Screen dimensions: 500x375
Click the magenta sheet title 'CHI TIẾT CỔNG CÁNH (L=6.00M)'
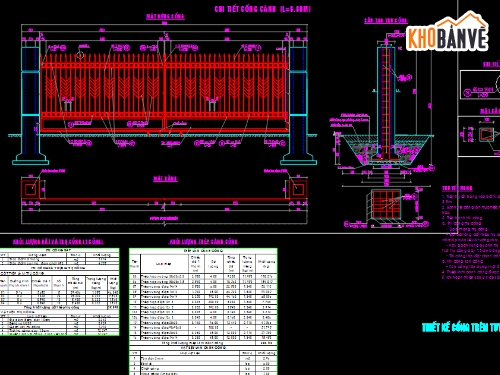click(x=263, y=9)
